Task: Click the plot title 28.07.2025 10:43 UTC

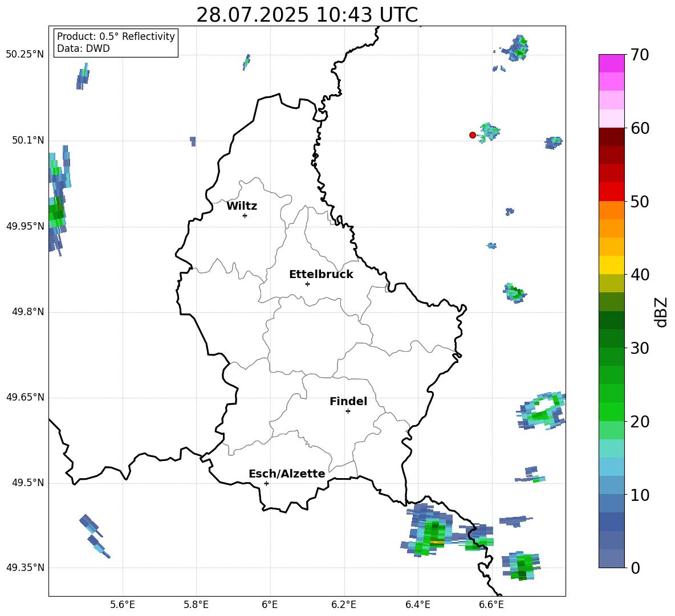Action: point(307,15)
